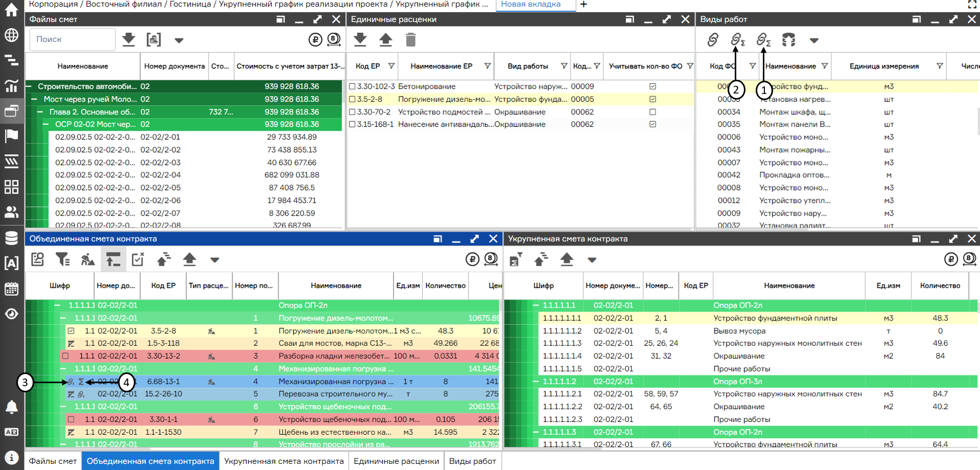Image resolution: width=980 pixels, height=470 pixels.
Task: Toggle Учитывать кол-во ФО for 3.15-168-1 row
Action: coord(652,124)
